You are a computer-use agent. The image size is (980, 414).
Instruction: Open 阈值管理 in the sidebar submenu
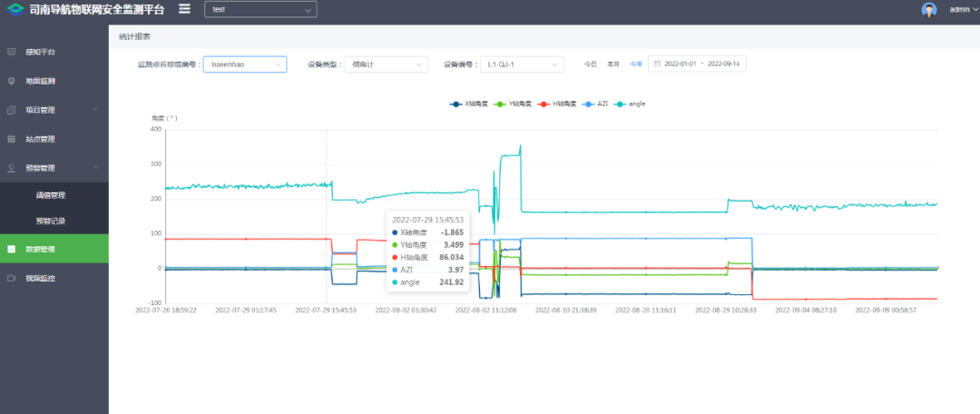[x=54, y=195]
